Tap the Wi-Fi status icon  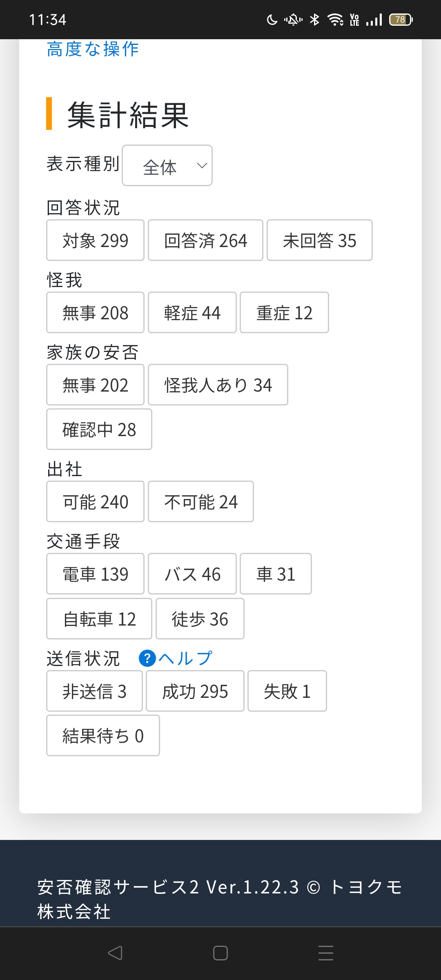[335, 20]
